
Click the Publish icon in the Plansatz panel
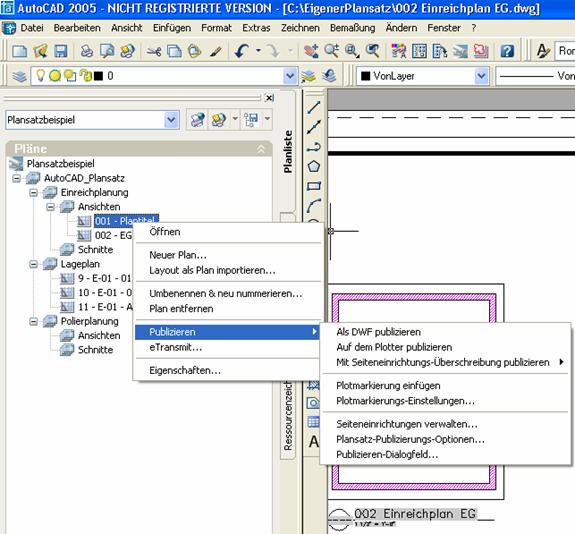point(219,120)
